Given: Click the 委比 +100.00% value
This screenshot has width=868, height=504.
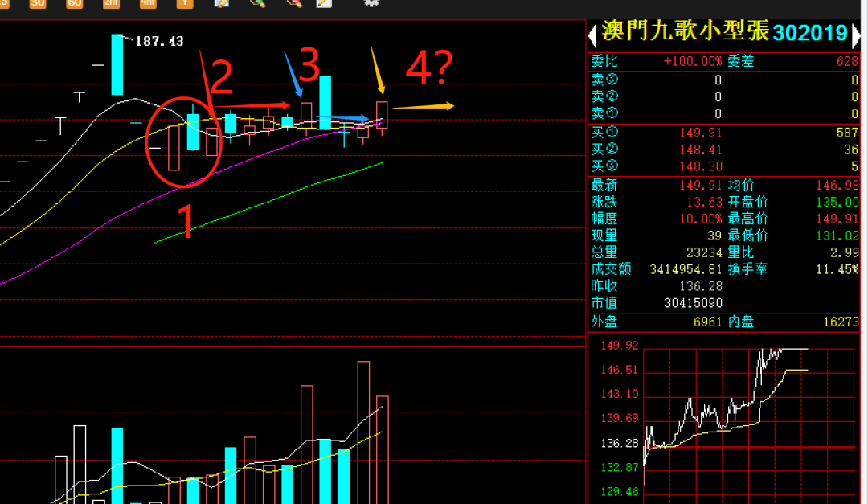Looking at the screenshot, I should coord(693,61).
